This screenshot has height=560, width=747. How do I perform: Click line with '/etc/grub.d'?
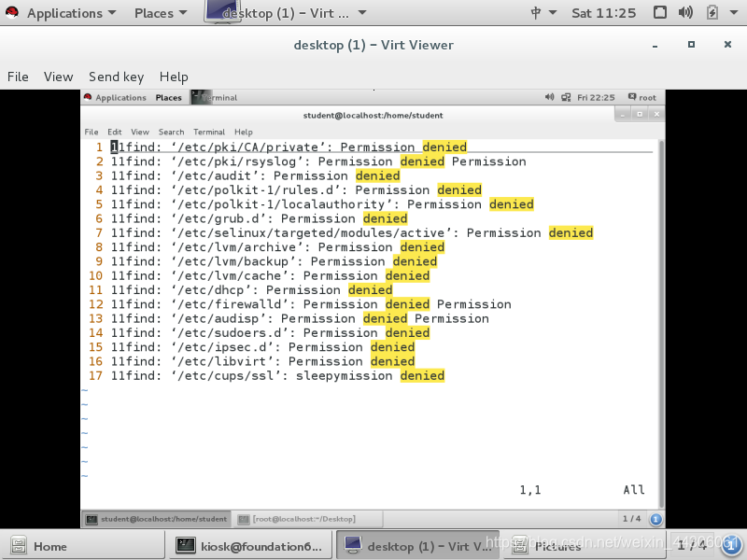tap(260, 218)
